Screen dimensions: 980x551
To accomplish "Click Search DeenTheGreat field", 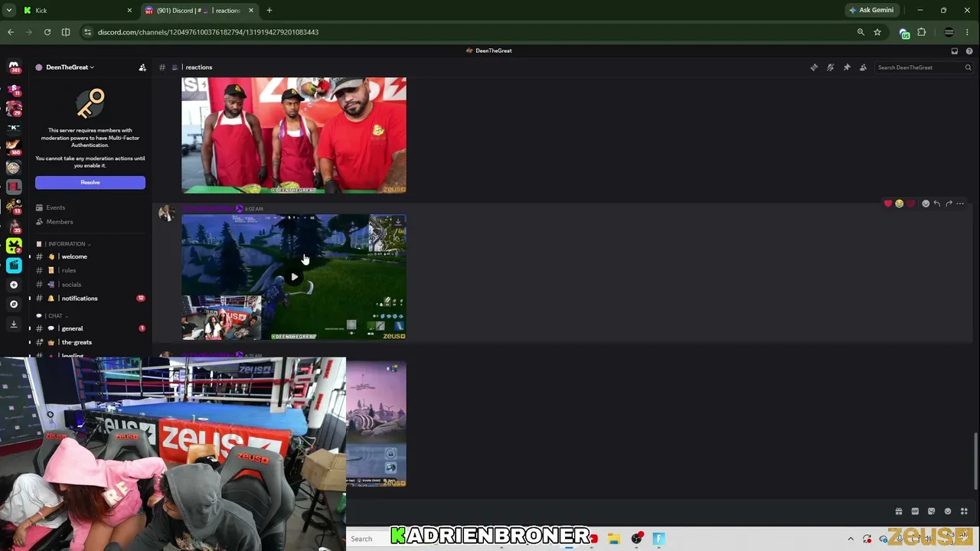I will [924, 67].
